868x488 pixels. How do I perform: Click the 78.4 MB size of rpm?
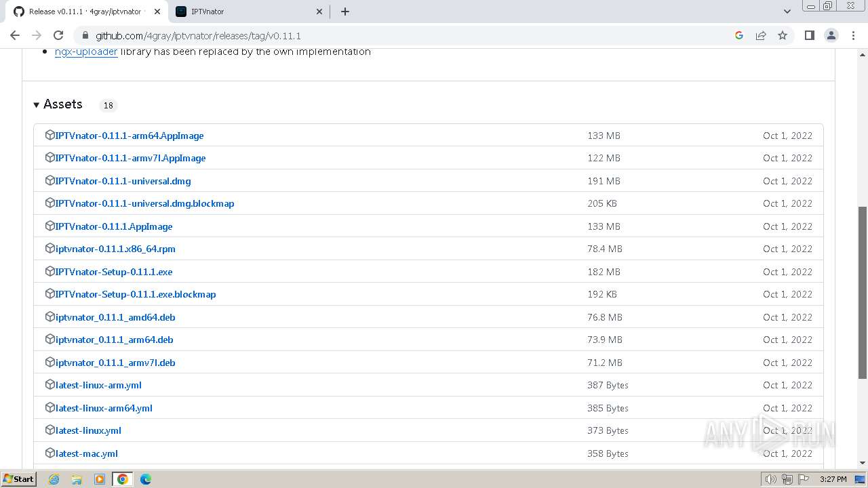604,249
